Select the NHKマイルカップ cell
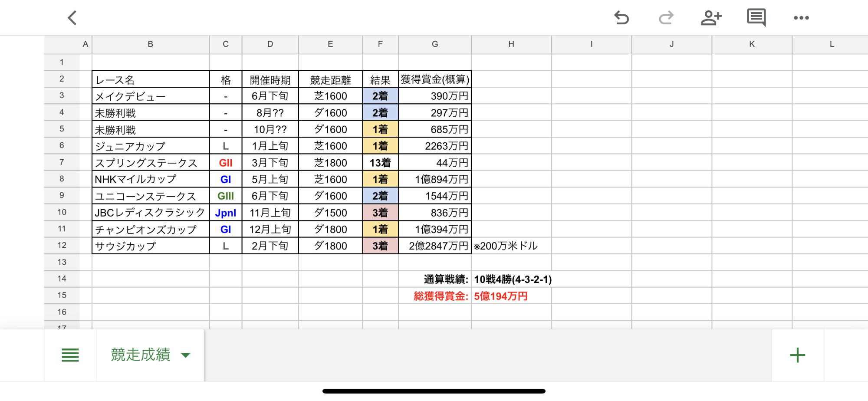Screen dimensions: 868x401 (151, 179)
